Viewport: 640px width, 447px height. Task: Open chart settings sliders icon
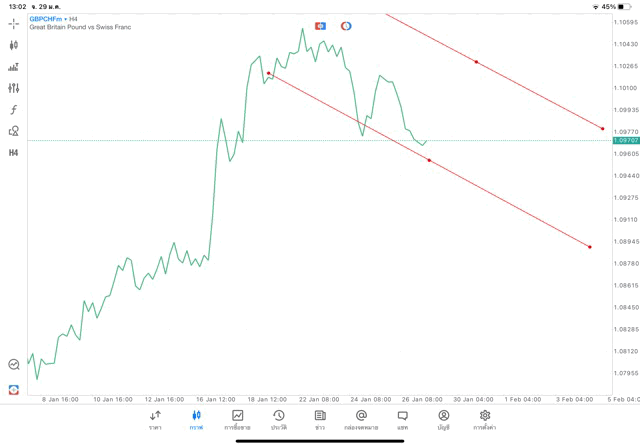pos(13,88)
